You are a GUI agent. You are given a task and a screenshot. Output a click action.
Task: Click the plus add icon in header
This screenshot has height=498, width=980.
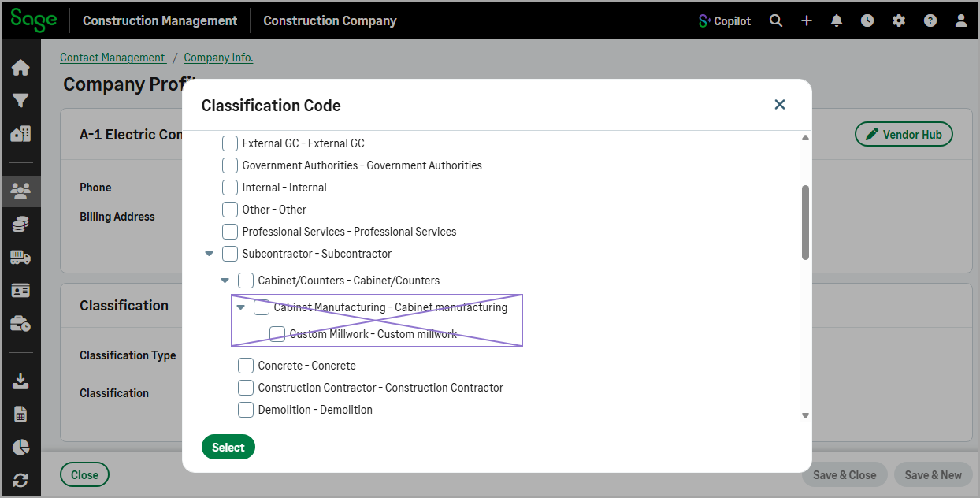(x=807, y=21)
